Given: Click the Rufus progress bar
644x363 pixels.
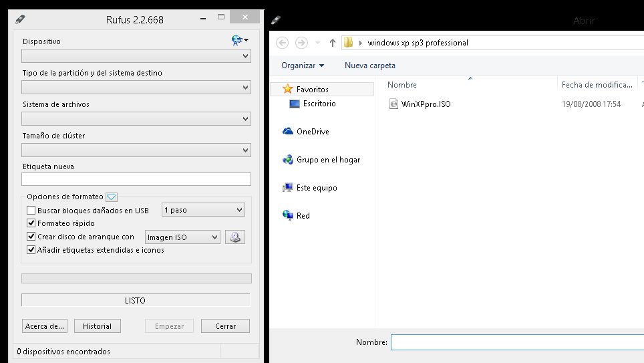Looking at the screenshot, I should click(136, 278).
